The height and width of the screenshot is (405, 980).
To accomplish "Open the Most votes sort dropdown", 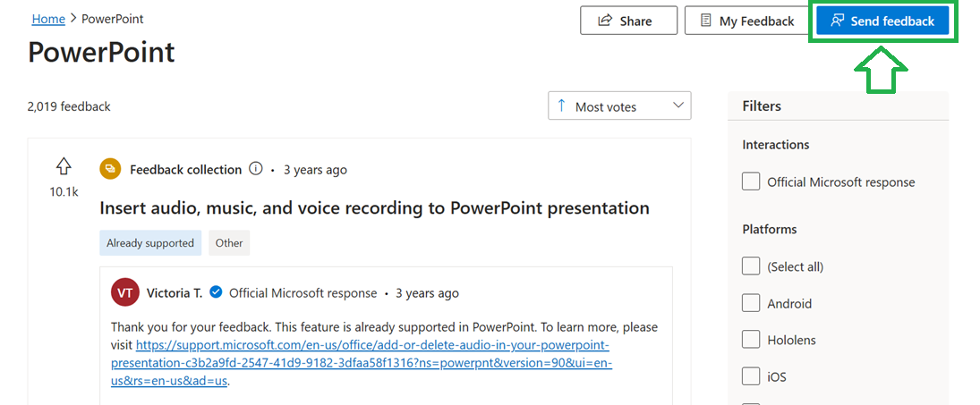I will [x=619, y=106].
